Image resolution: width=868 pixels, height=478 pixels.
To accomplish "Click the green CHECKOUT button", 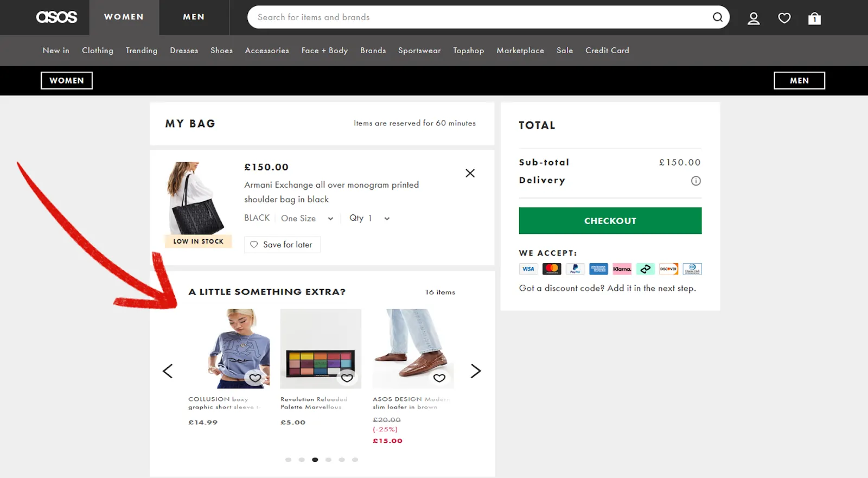I will 610,221.
